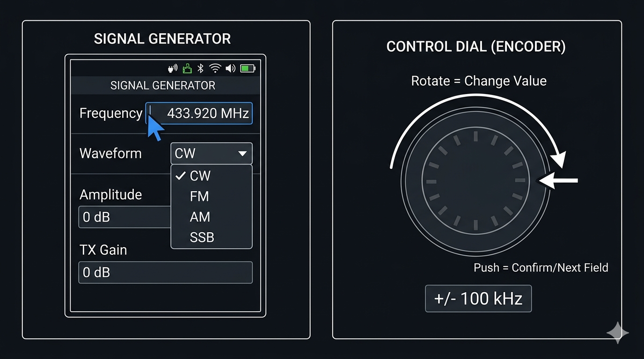644x359 pixels.
Task: Click the left panel SIGNAL GENERATOR heading
Action: [162, 38]
